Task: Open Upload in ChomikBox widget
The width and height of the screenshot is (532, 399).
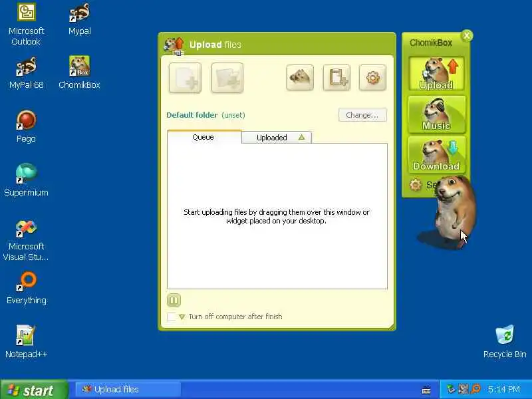Action: [x=437, y=74]
